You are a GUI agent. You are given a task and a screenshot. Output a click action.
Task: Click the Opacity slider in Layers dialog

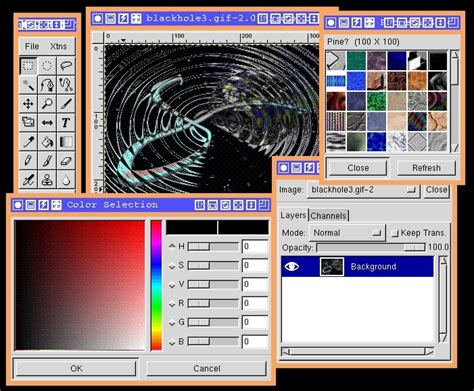(371, 247)
